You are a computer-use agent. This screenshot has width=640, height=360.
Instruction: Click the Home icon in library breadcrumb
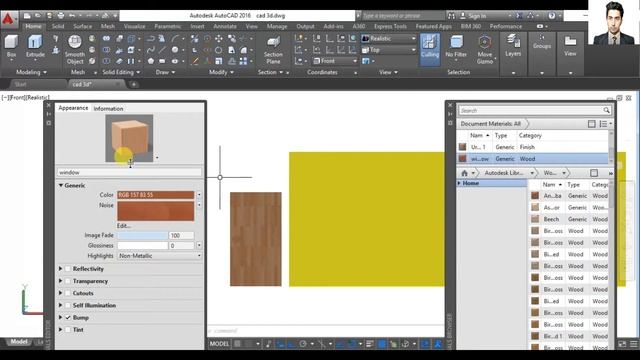point(464,173)
